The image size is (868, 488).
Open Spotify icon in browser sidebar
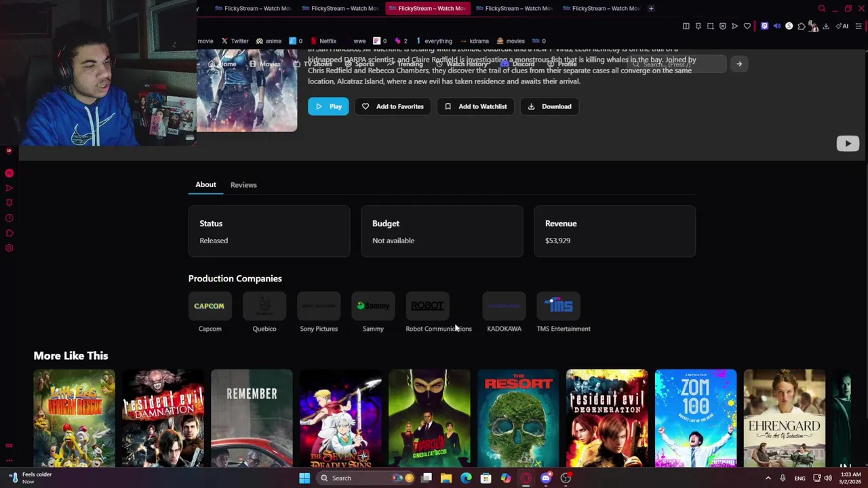click(9, 173)
